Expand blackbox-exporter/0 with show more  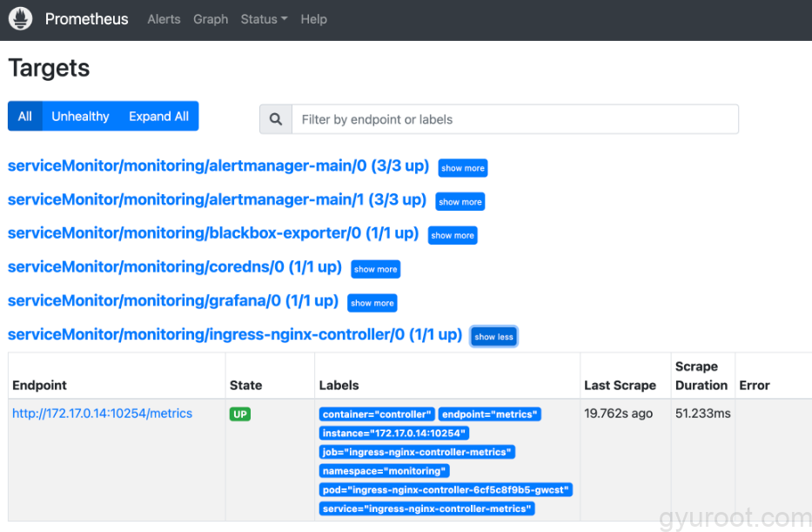453,236
